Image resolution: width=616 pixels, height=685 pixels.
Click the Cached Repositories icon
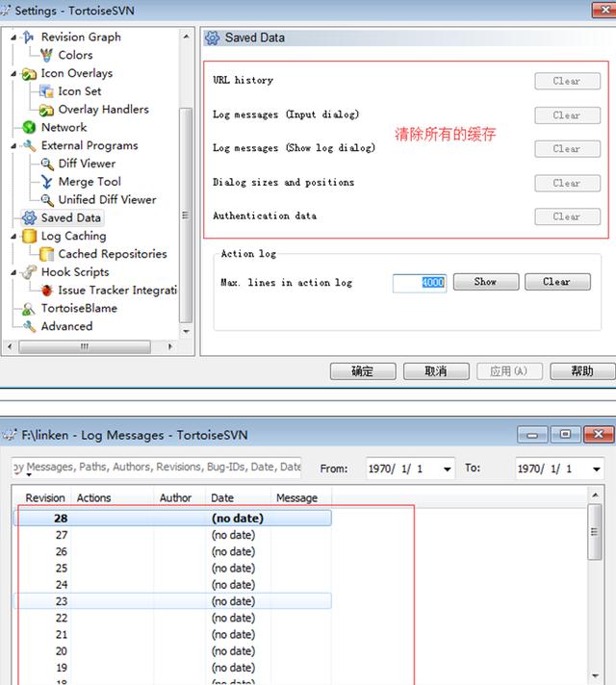point(46,254)
